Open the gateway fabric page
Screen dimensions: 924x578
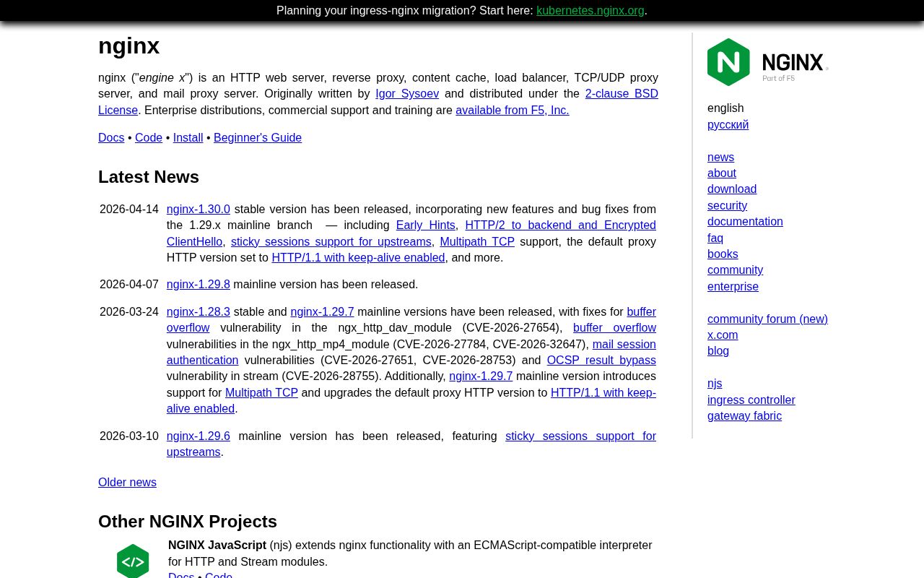coord(744,415)
